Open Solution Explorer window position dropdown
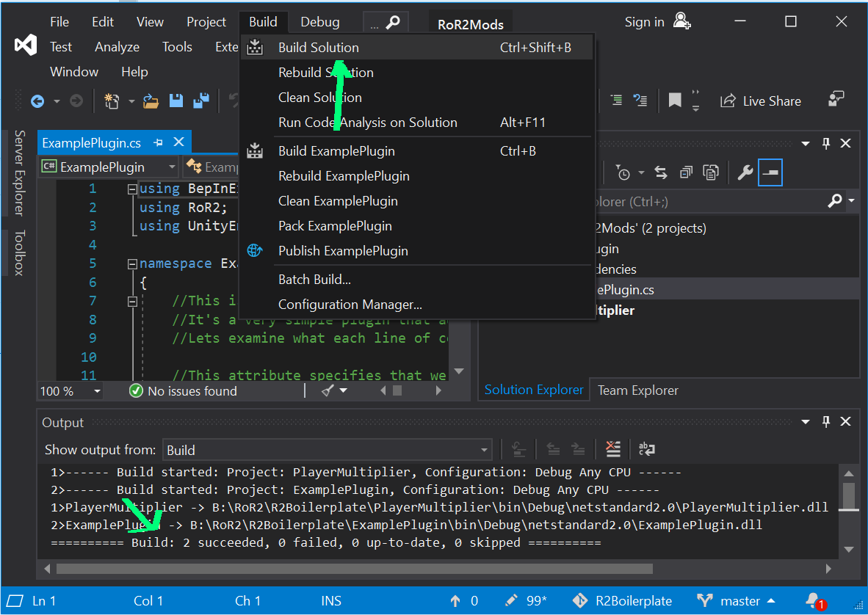The width and height of the screenshot is (868, 615). [x=806, y=144]
